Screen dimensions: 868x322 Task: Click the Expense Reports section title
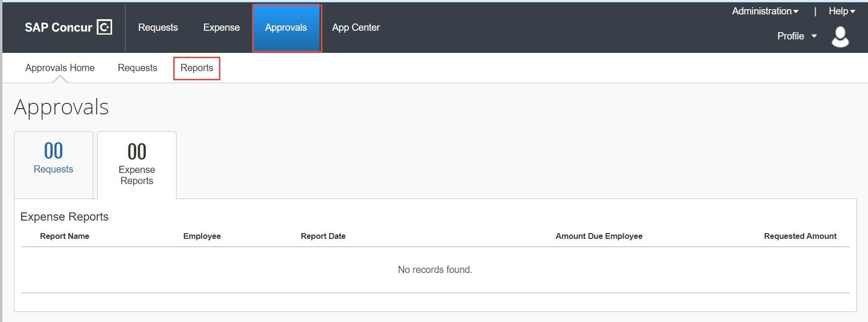point(64,217)
